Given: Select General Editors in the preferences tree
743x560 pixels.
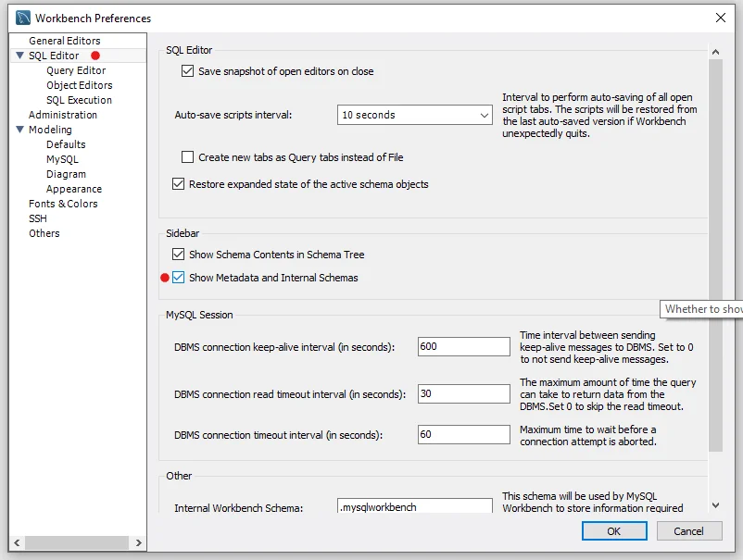Looking at the screenshot, I should click(x=65, y=41).
